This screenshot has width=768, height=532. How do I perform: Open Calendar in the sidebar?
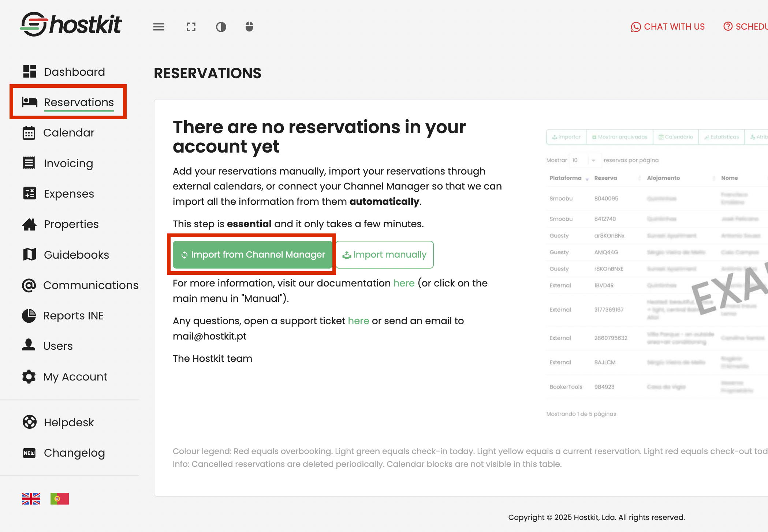coord(68,132)
